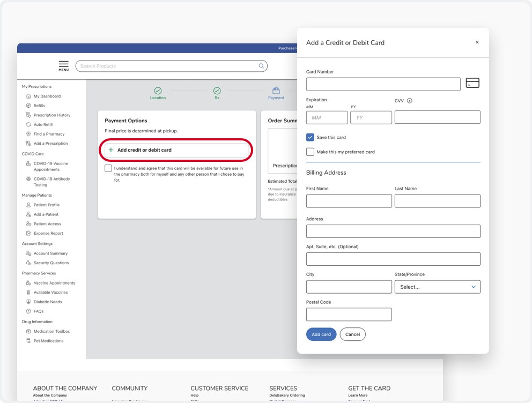Open Diabetic Needs sidebar link

pyautogui.click(x=48, y=302)
